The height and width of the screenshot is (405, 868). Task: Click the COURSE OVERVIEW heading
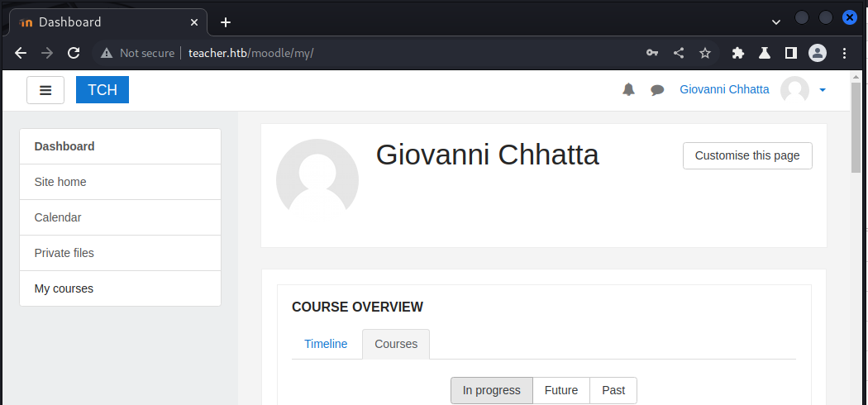358,307
